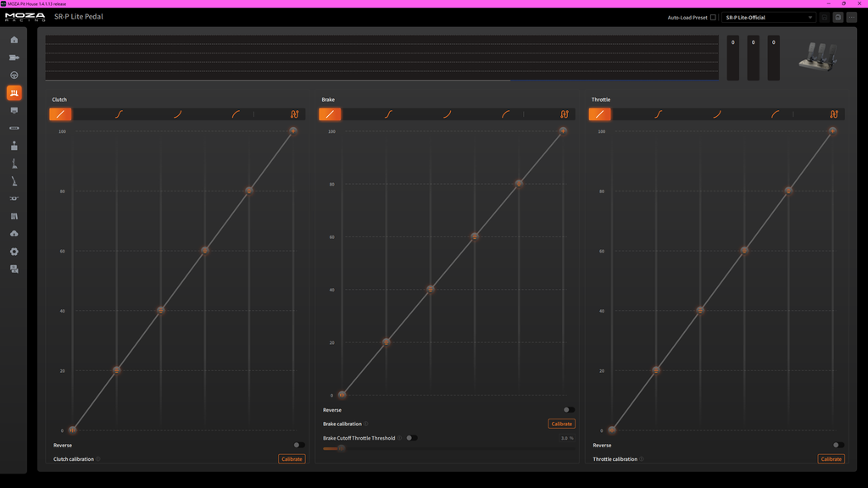Enable Brake Cutoff Throttle Threshold switch

[x=411, y=438]
